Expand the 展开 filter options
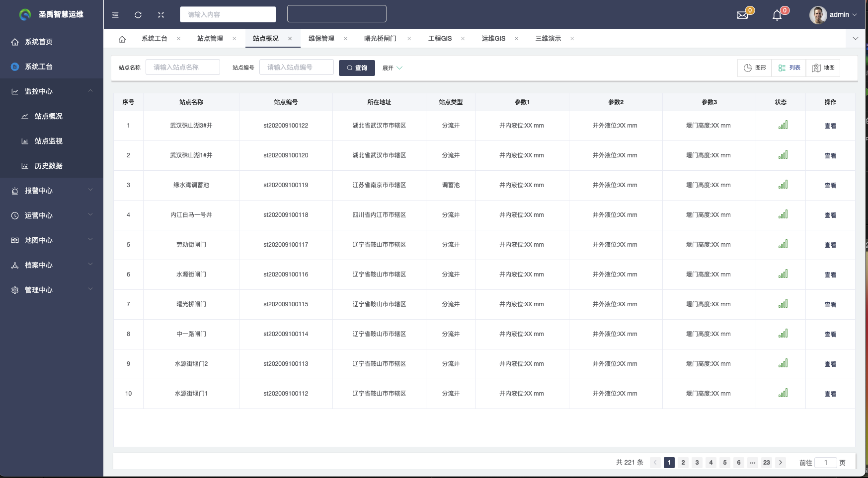Image resolution: width=868 pixels, height=478 pixels. (x=392, y=68)
